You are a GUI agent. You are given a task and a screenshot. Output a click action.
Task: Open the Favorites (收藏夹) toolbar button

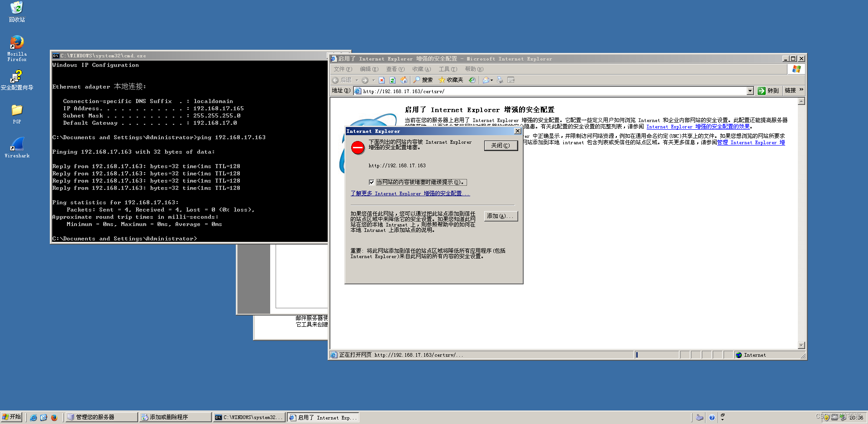(451, 80)
